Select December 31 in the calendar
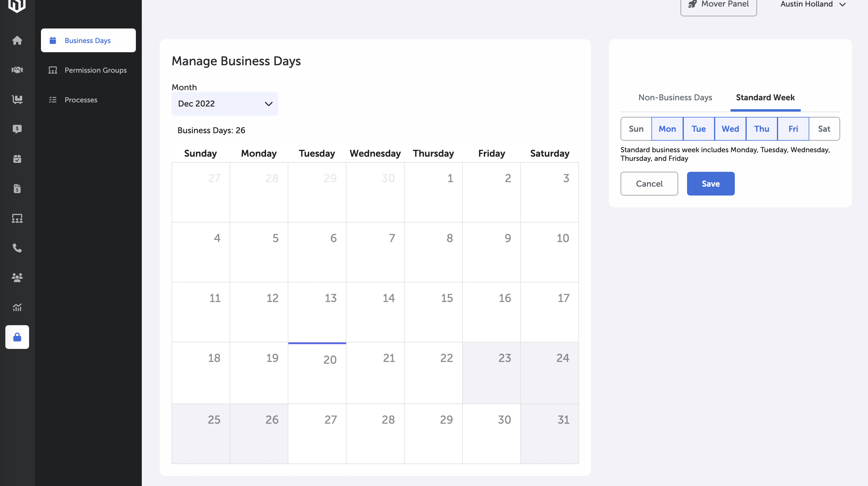This screenshot has width=868, height=486. click(x=550, y=434)
